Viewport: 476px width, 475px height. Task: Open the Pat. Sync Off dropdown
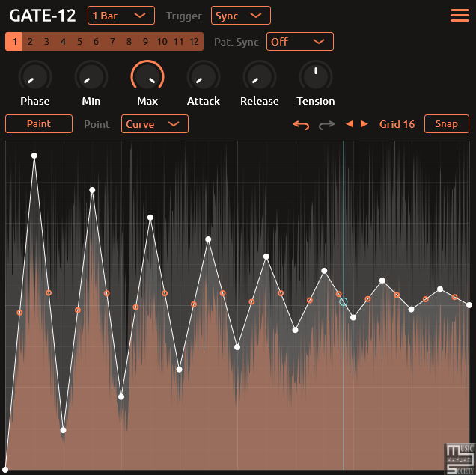[300, 42]
